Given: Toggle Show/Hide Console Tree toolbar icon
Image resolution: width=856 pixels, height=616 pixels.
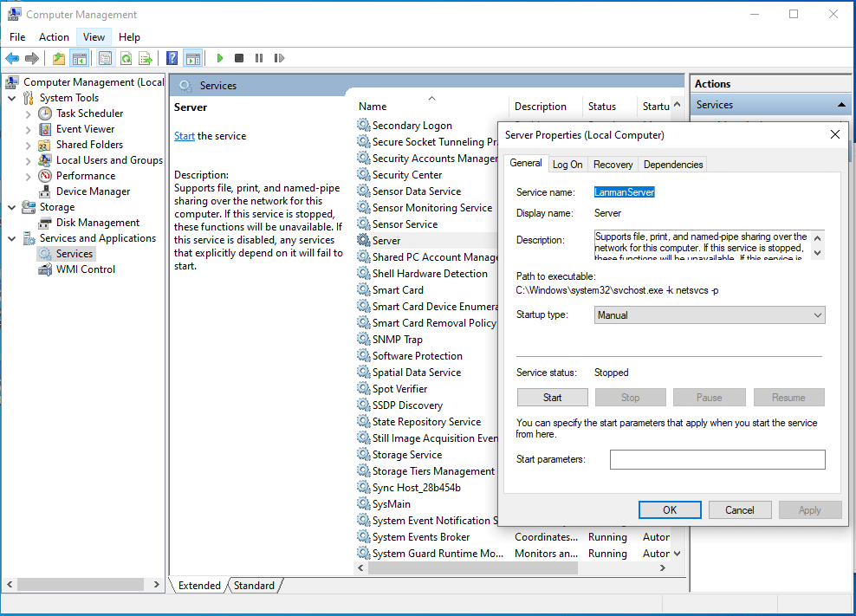Looking at the screenshot, I should tap(80, 58).
